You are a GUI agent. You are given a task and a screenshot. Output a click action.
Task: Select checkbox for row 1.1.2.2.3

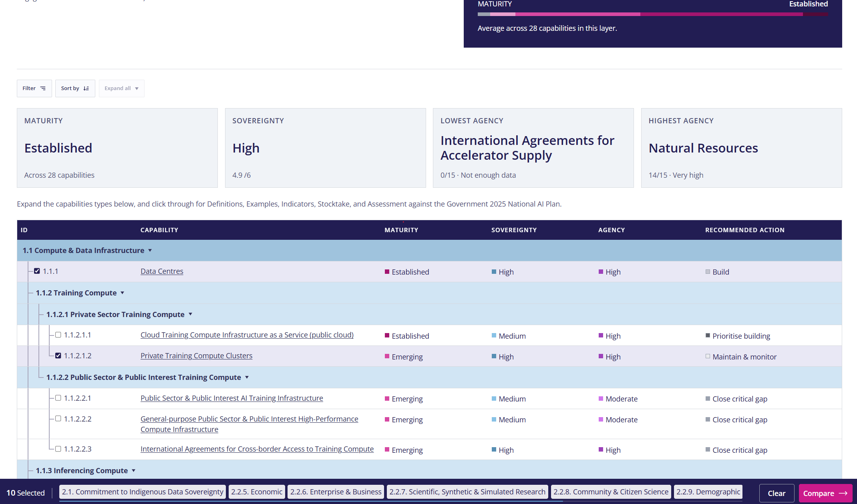pos(58,449)
